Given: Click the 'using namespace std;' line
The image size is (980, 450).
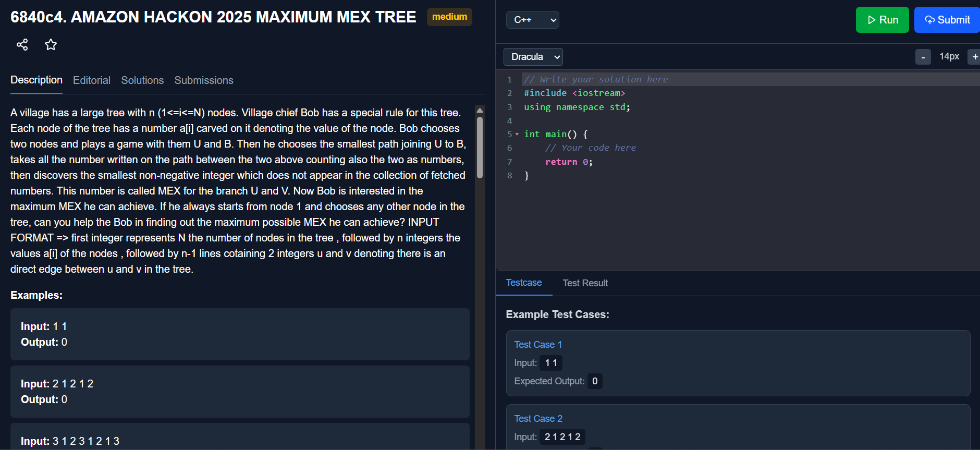Looking at the screenshot, I should [577, 107].
